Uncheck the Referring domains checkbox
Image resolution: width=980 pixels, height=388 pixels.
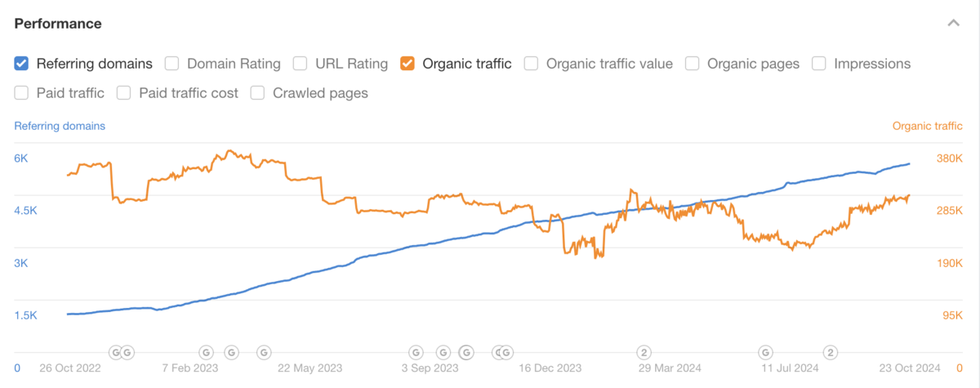(x=22, y=63)
